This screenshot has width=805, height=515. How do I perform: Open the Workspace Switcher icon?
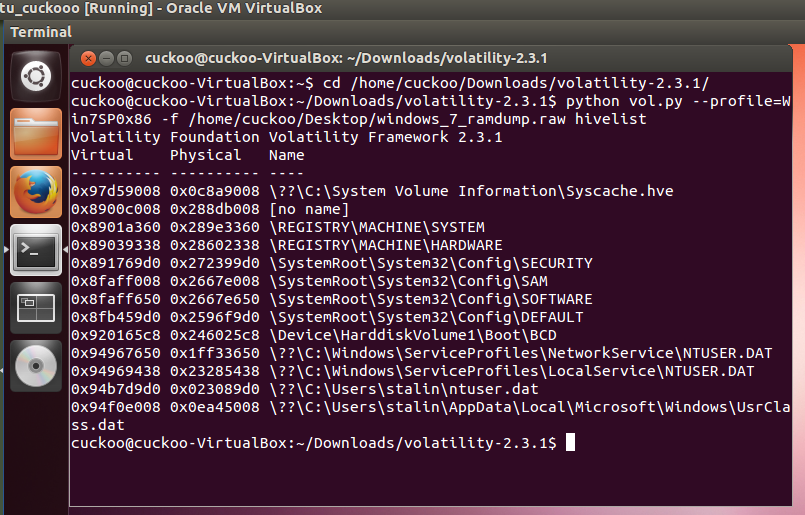pos(36,308)
